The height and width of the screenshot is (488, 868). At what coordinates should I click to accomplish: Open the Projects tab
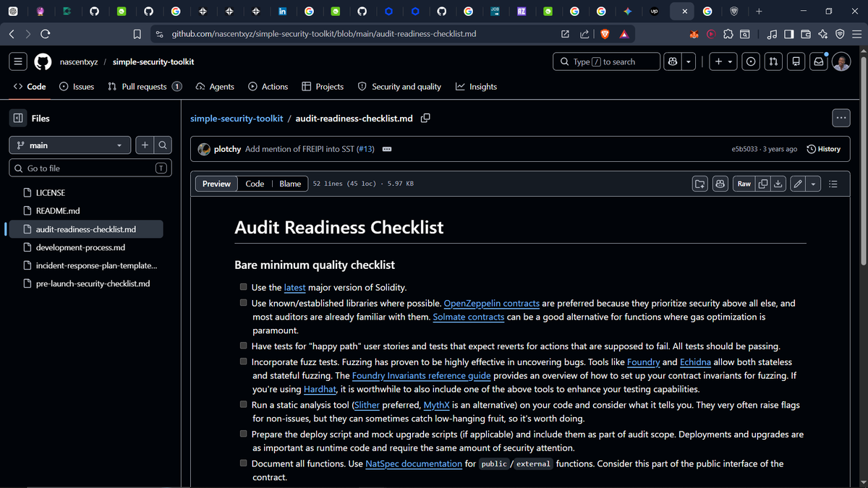323,86
